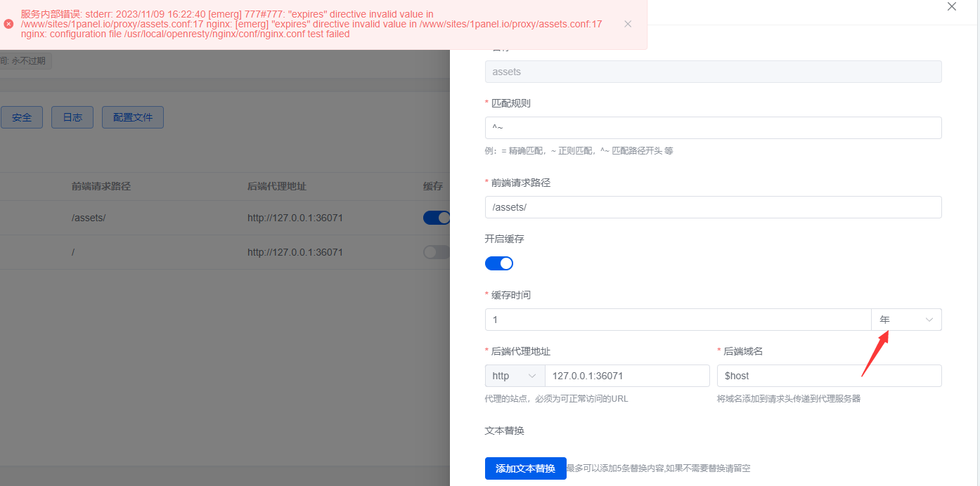Click the 添加文本替换 button
The height and width of the screenshot is (486, 980).
[525, 468]
